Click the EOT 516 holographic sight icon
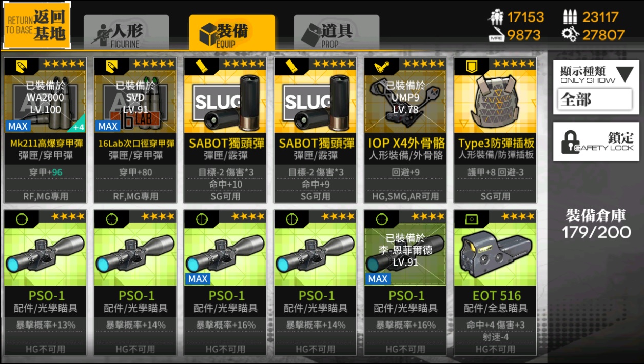 click(495, 255)
